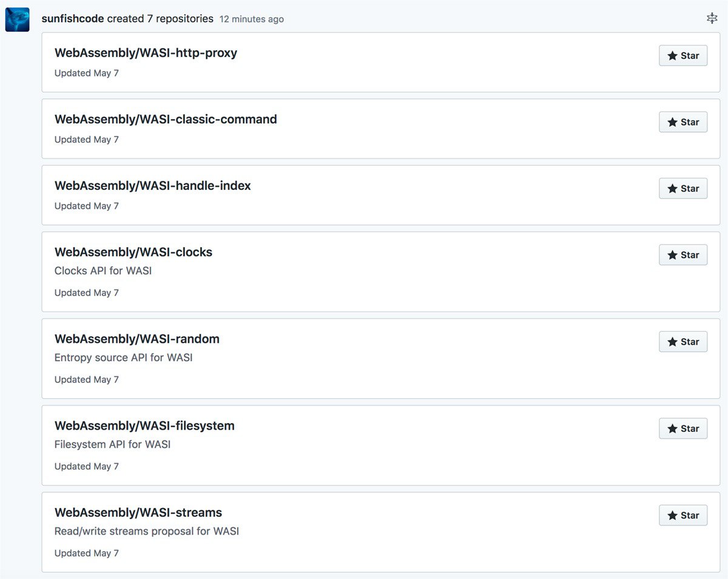This screenshot has width=728, height=579.
Task: Click 'Read/write streams proposal for WASI' text
Action: point(147,531)
